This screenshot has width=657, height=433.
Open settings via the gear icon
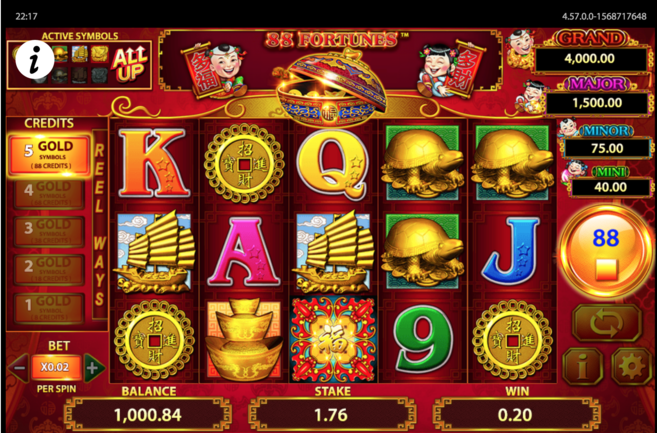pos(631,366)
